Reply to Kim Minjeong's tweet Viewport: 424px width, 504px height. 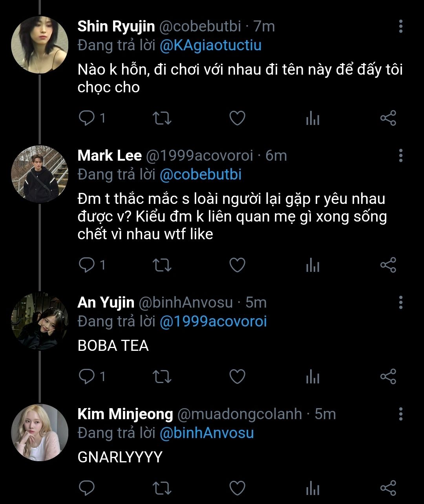87,488
